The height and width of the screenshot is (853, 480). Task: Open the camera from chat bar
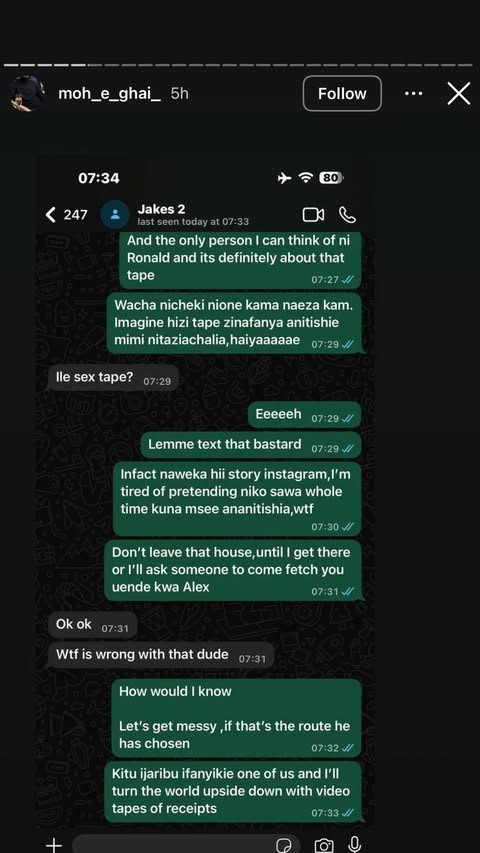click(324, 845)
